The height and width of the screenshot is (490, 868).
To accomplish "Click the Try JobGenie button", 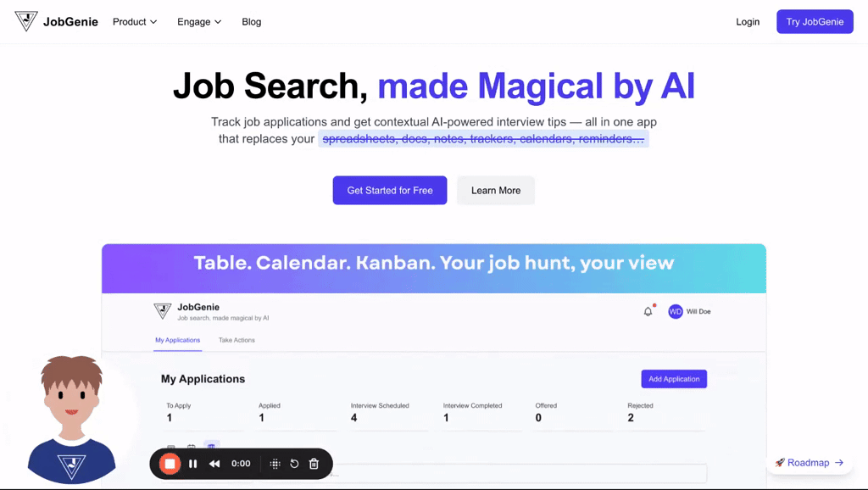I will tap(815, 21).
